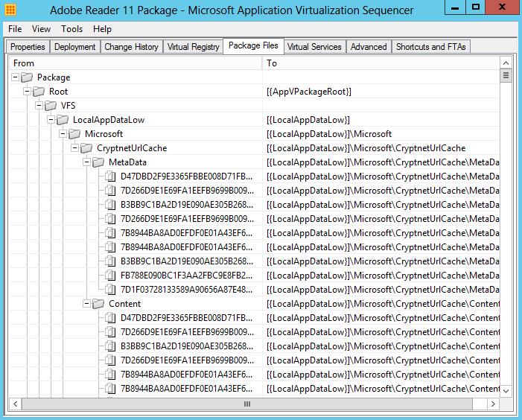Viewport: 522px width, 420px height.
Task: Open the Help menu
Action: click(x=102, y=29)
